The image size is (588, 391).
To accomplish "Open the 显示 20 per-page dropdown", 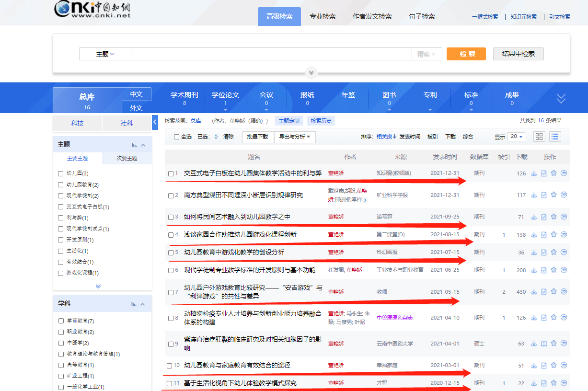I will [517, 137].
